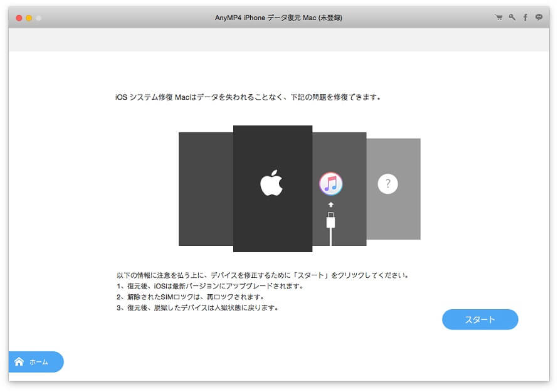Viewport: 558px width, 392px height.
Task: Click the line beginning '1、復元後、iOSは最新バージョン'
Action: [x=209, y=286]
